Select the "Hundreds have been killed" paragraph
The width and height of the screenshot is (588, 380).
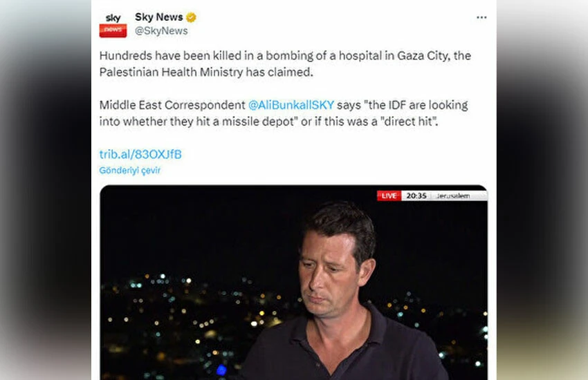point(285,64)
